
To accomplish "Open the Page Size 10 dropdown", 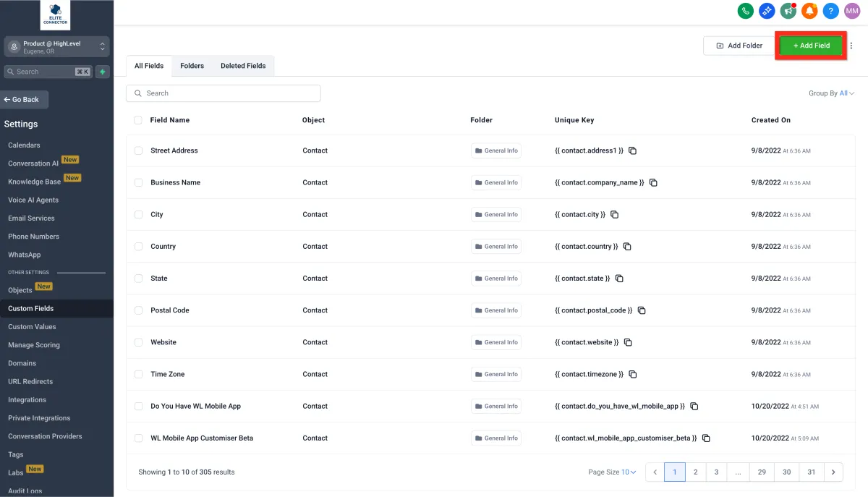I will pyautogui.click(x=629, y=472).
